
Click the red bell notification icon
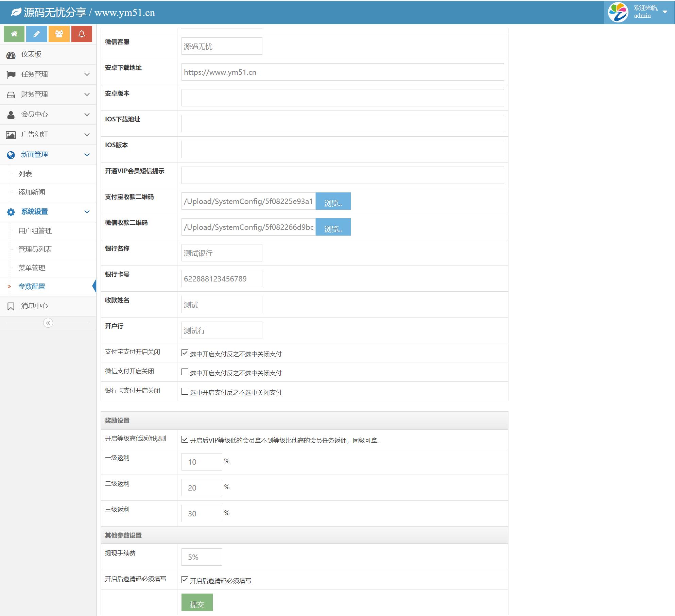click(x=82, y=34)
